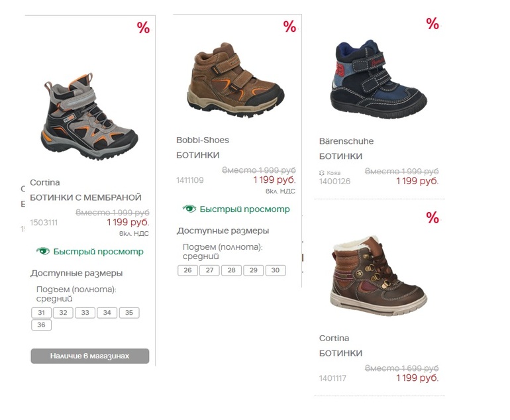Click the leather material icon near Bärenschuhe
Screen dimensions: 510x420
pyautogui.click(x=322, y=172)
